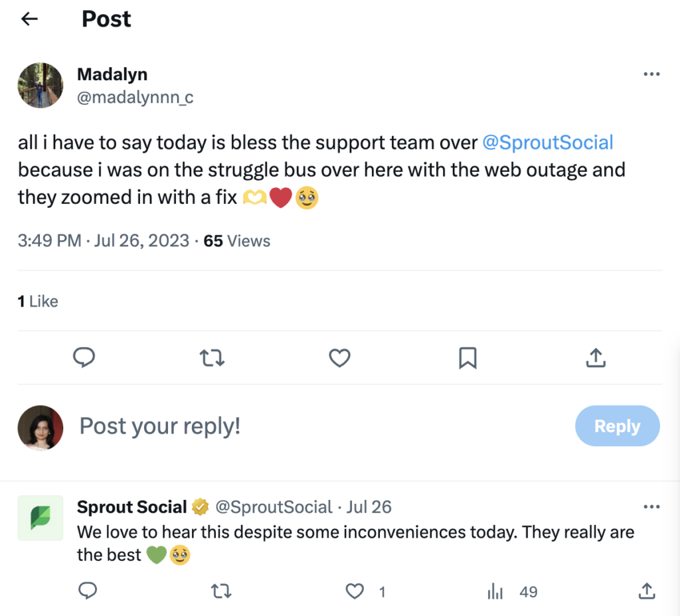Share Madalyn's post via share icon
The image size is (680, 616).
(x=596, y=358)
